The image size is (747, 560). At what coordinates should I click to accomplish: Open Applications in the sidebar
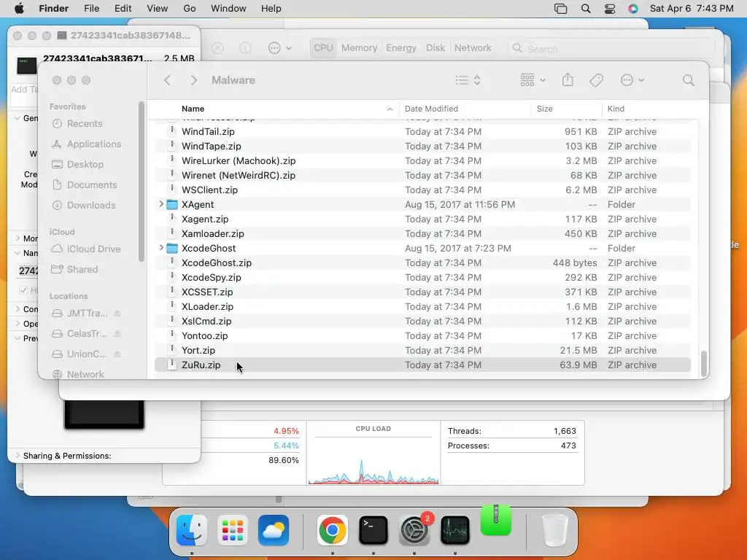pyautogui.click(x=86, y=144)
